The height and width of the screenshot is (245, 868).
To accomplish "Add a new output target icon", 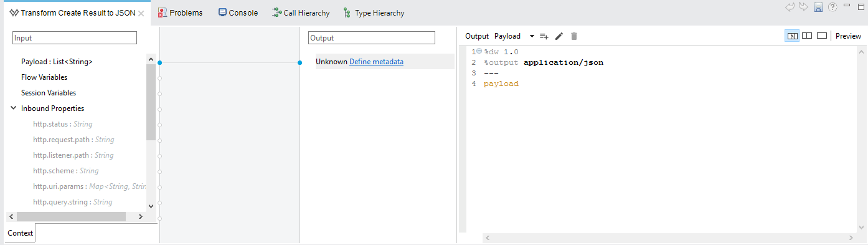I will [544, 36].
